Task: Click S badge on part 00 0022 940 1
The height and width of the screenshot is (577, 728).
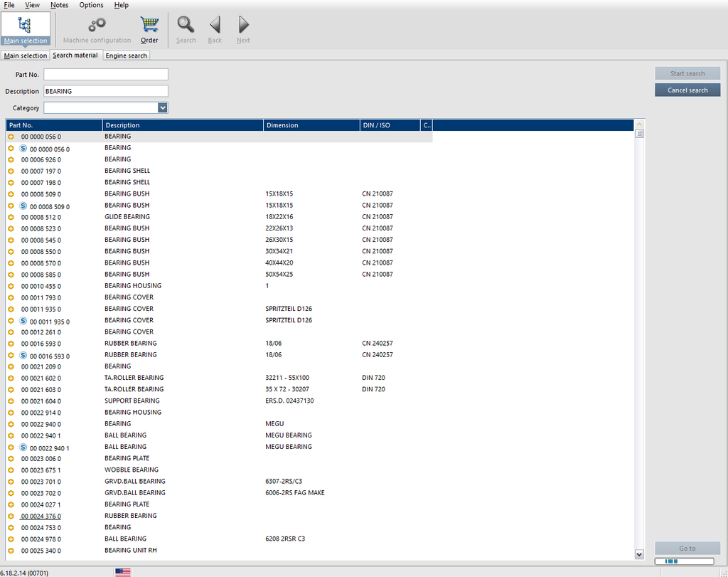Action: [x=23, y=448]
